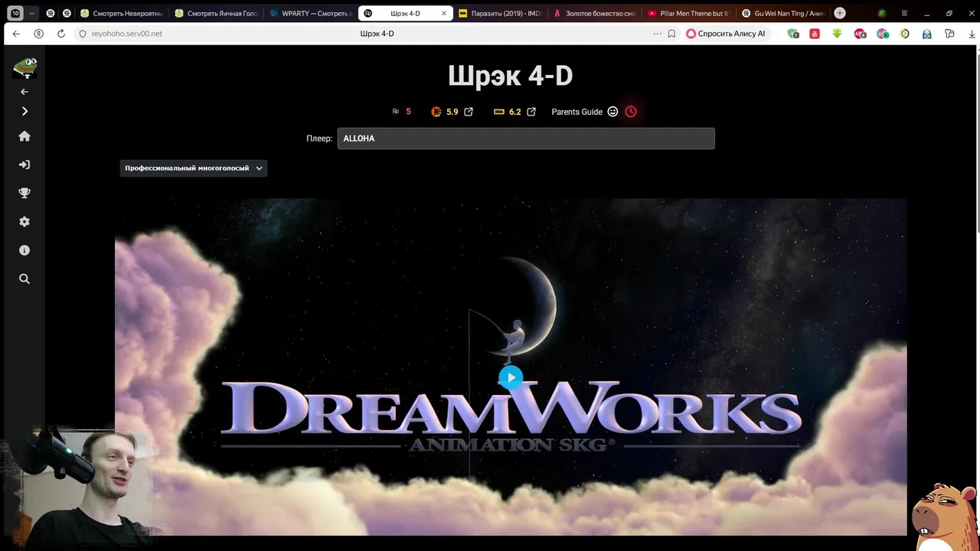Expand the sidebar with the right chevron

[x=24, y=112]
